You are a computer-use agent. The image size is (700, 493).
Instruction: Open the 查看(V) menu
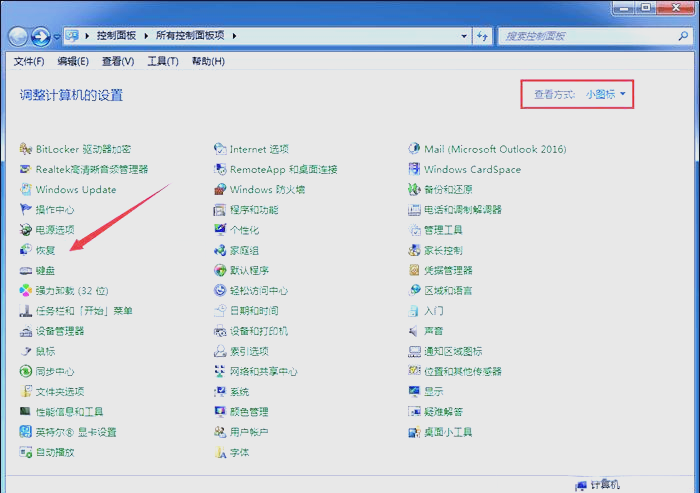click(117, 62)
